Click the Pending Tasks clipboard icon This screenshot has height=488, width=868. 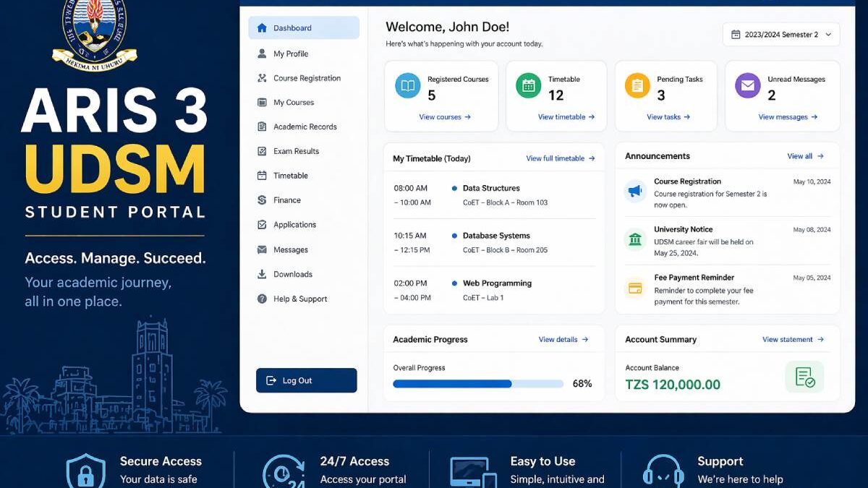click(637, 85)
